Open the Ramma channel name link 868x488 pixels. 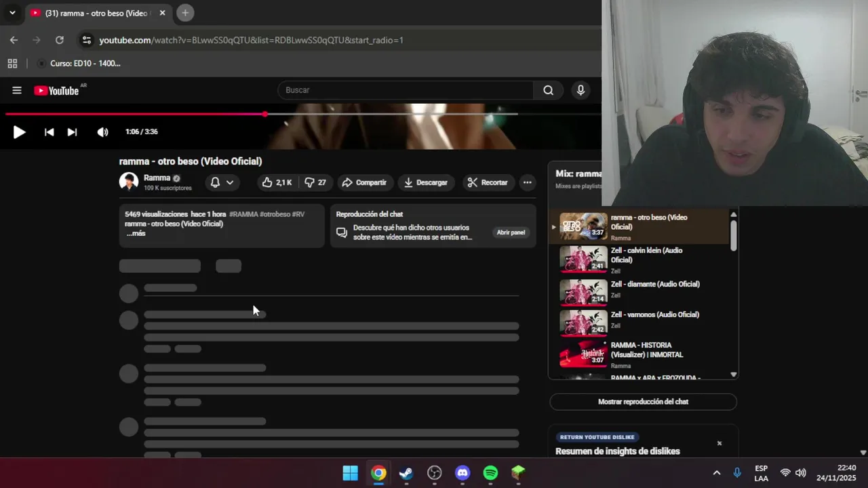[157, 178]
